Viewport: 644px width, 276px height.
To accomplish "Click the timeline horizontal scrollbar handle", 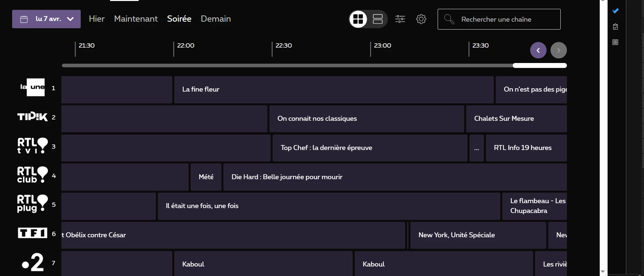I will [540, 66].
